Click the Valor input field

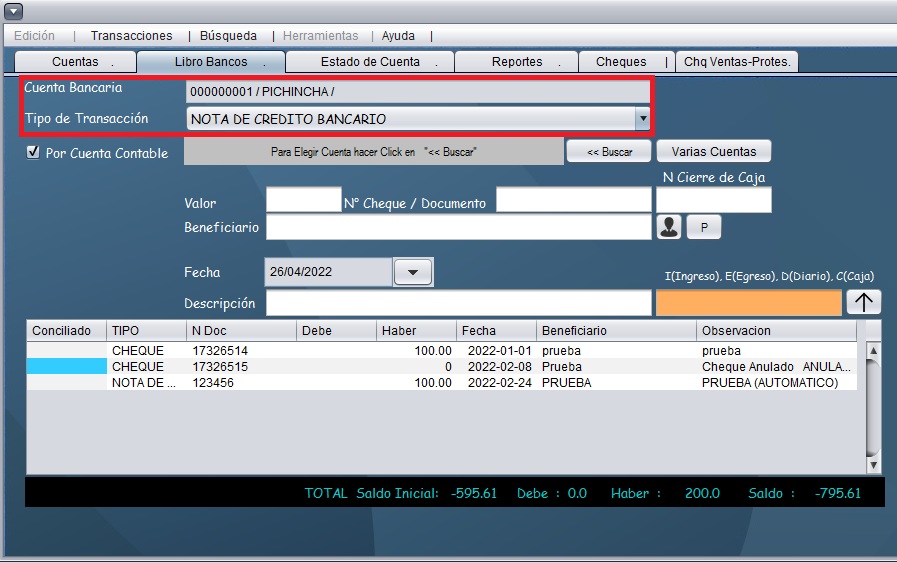tap(303, 201)
